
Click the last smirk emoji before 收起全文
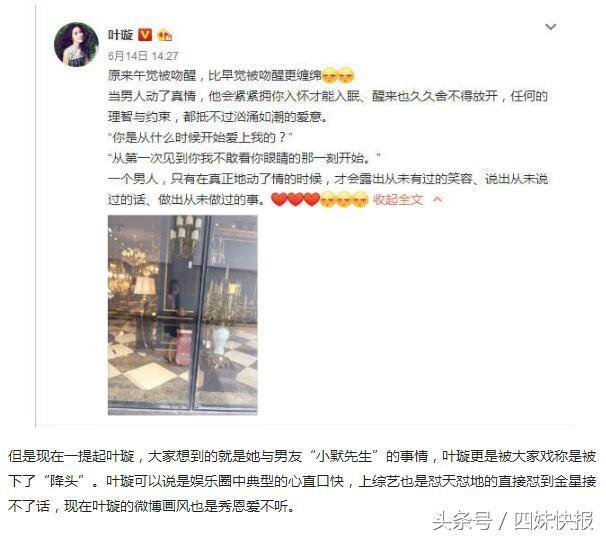point(361,199)
